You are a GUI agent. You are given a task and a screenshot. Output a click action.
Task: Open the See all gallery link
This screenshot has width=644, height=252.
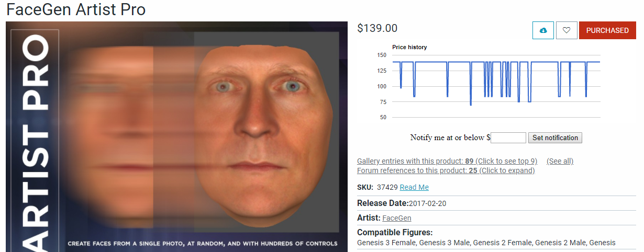[x=560, y=161]
